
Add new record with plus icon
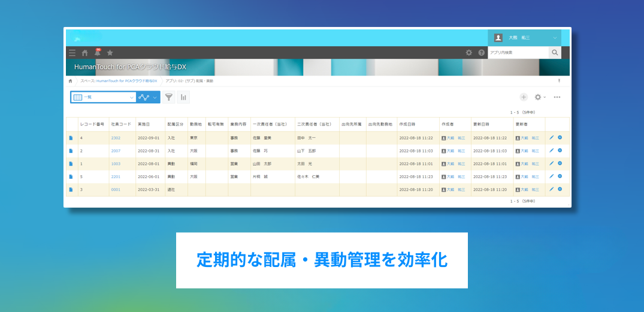click(524, 97)
